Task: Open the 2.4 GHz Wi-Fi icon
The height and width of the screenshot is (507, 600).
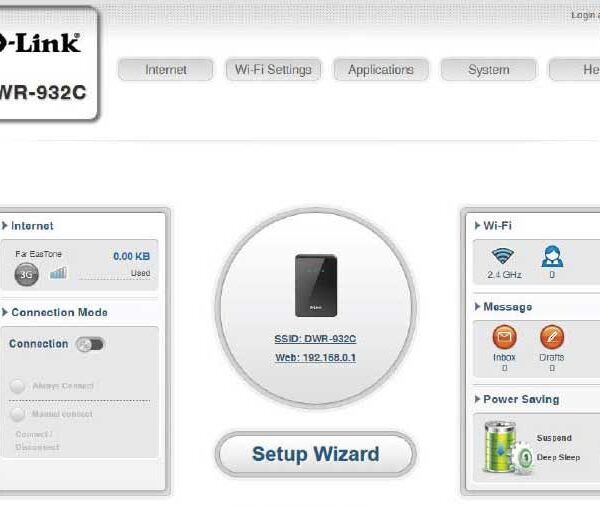Action: click(x=502, y=256)
